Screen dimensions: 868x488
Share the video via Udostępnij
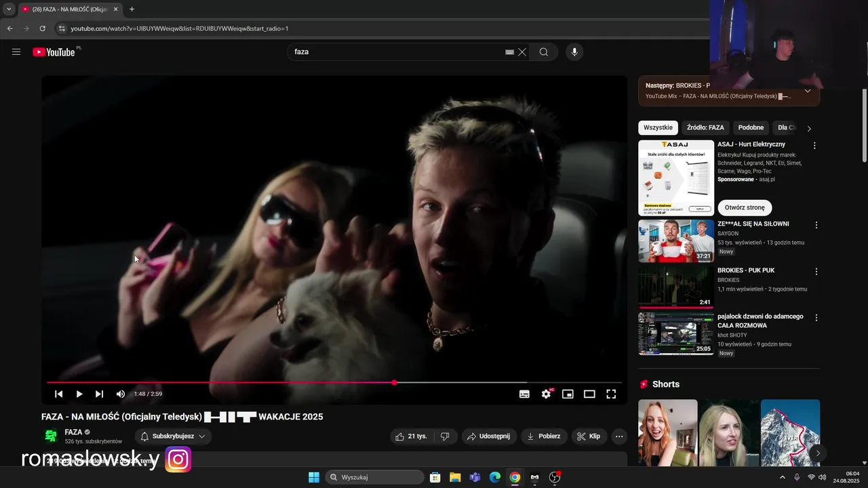click(488, 436)
